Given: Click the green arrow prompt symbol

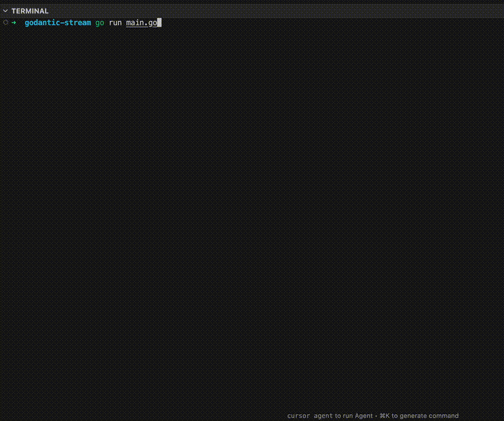Looking at the screenshot, I should pos(13,23).
